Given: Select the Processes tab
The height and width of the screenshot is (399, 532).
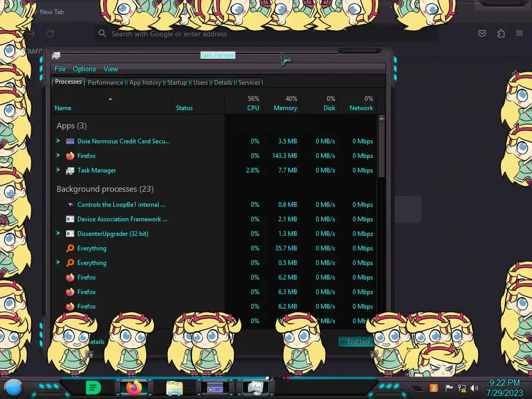Looking at the screenshot, I should pyautogui.click(x=68, y=82).
